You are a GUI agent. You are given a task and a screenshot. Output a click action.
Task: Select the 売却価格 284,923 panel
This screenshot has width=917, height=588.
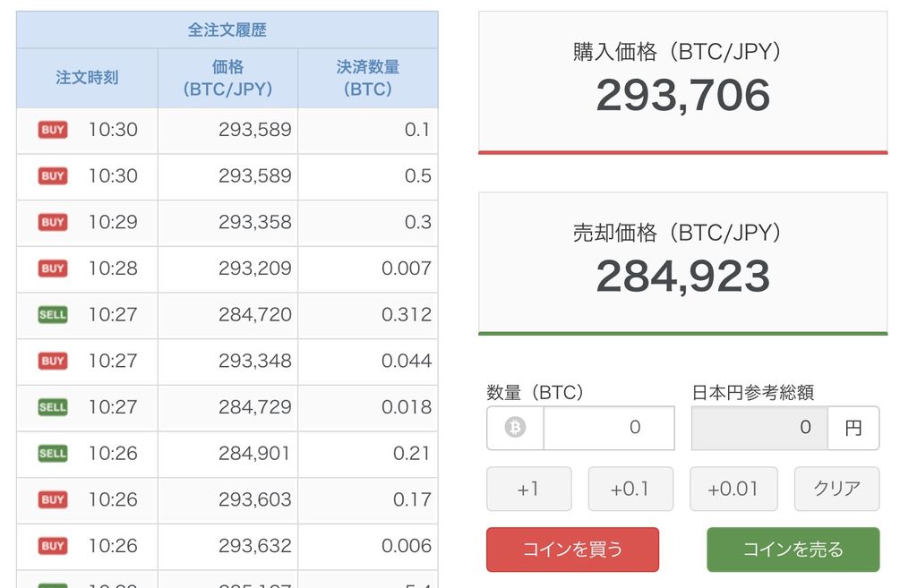pos(682,264)
